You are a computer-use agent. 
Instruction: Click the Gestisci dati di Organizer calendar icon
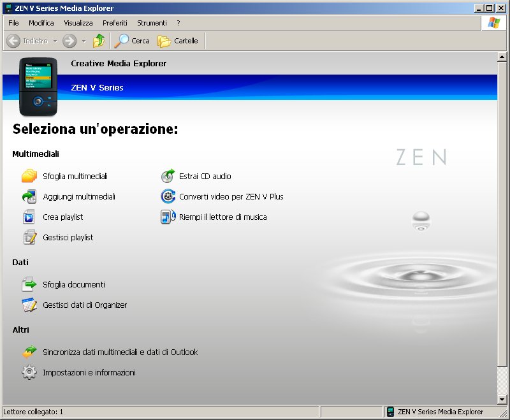point(29,305)
